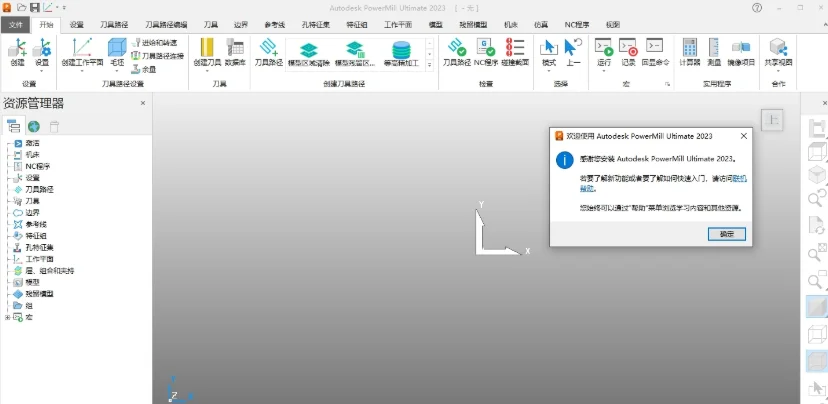This screenshot has height=404, width=828.
Task: Expand the toolpath strategy gallery more arrow
Action: [429, 65]
